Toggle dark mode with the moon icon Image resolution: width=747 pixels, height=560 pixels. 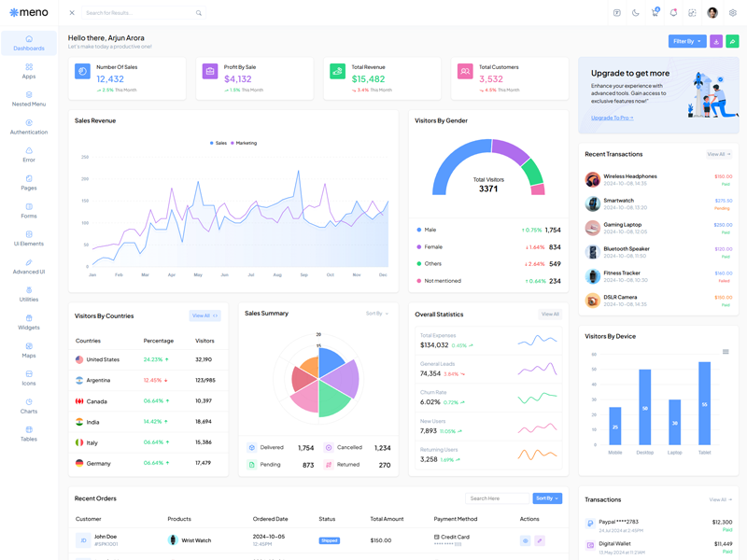pos(636,13)
